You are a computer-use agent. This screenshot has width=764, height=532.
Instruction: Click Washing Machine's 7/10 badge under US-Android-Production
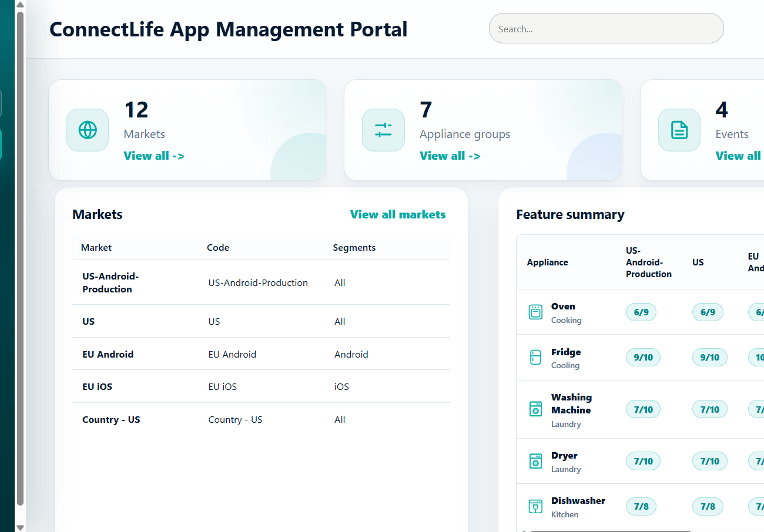(x=644, y=409)
